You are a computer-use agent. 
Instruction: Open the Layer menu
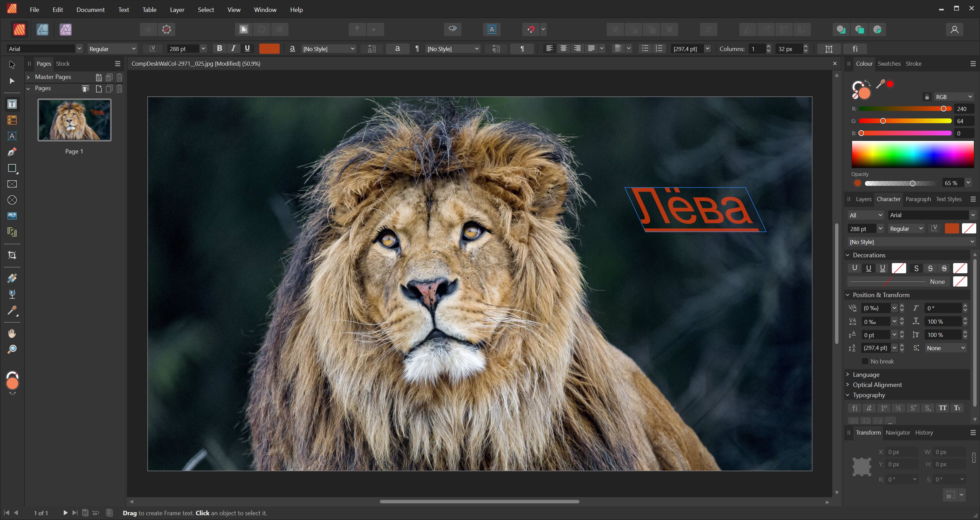(x=177, y=10)
